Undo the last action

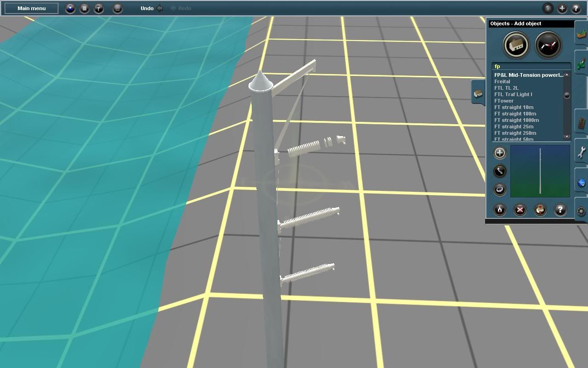152,8
